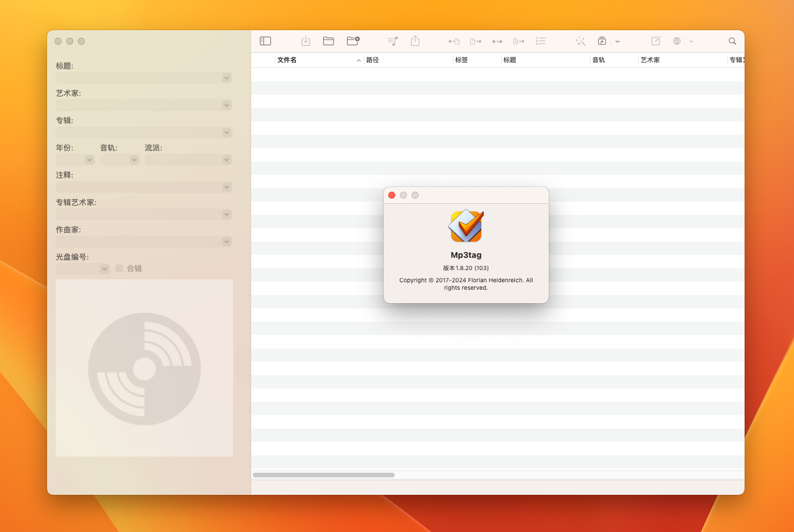The width and height of the screenshot is (794, 532).
Task: Click the search magnifier icon
Action: tap(732, 41)
